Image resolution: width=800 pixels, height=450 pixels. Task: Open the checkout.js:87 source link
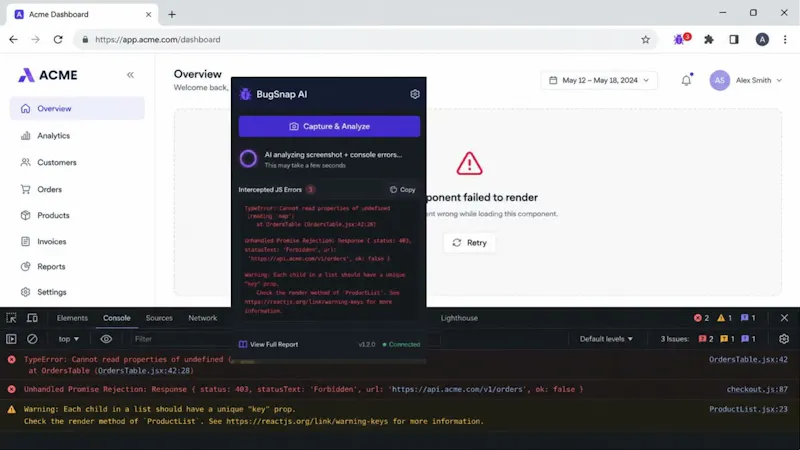757,389
